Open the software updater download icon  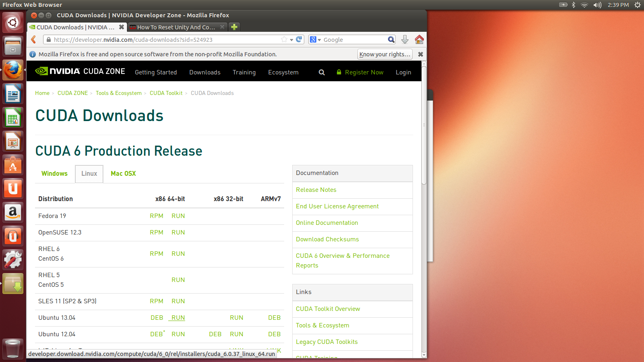[13, 284]
